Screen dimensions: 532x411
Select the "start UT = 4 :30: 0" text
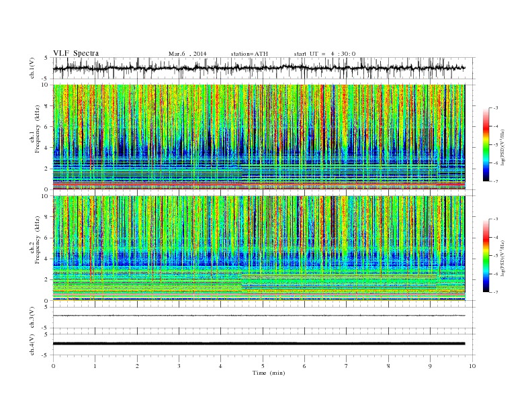324,54
